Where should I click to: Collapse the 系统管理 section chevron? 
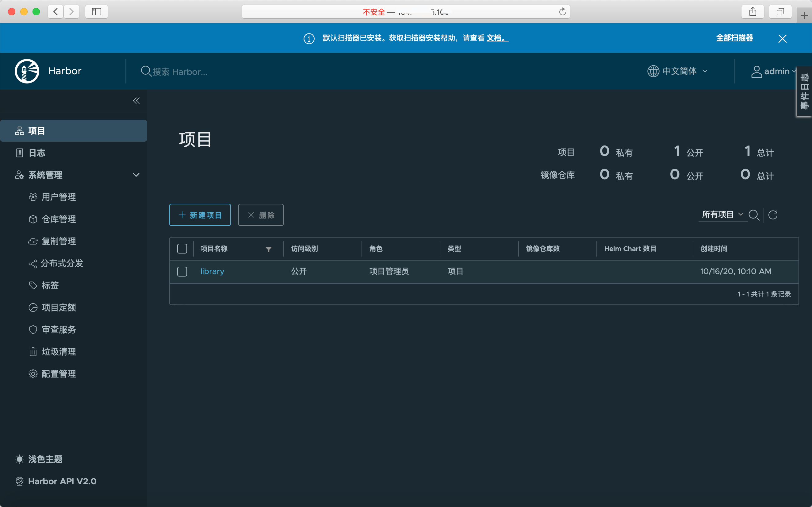coord(136,175)
